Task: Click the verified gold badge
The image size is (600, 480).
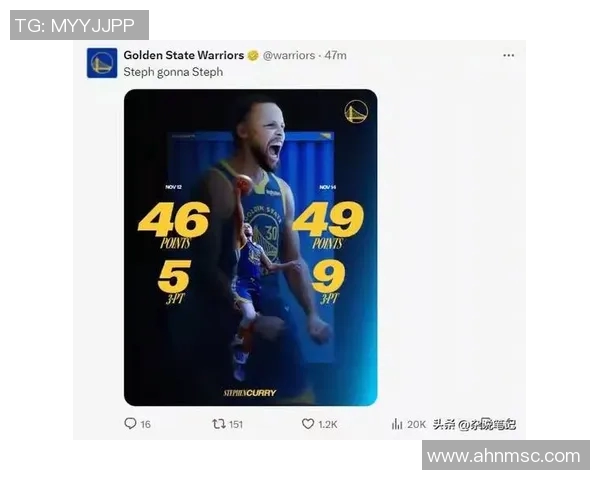Action: pyautogui.click(x=253, y=56)
